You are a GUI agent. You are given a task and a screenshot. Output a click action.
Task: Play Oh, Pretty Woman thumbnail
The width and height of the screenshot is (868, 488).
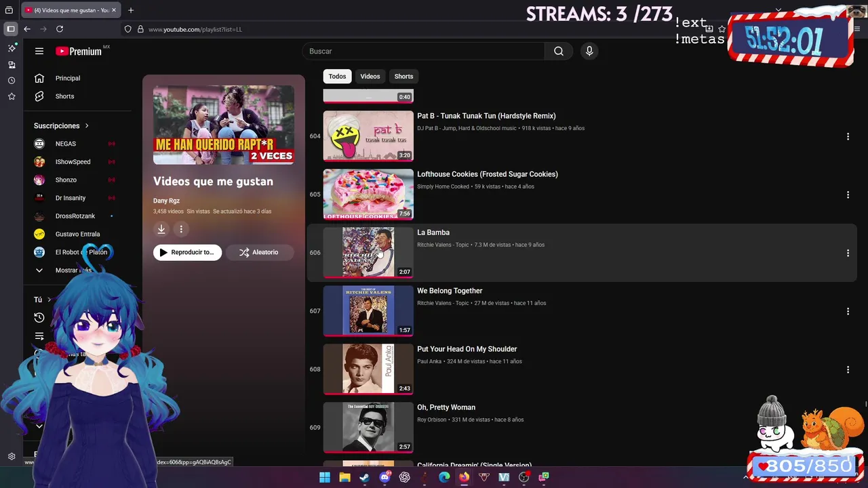point(368,428)
